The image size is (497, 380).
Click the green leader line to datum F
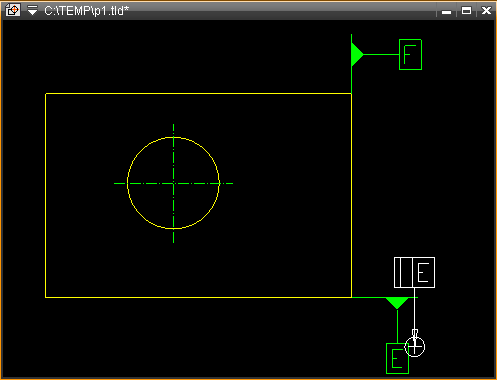pyautogui.click(x=381, y=54)
